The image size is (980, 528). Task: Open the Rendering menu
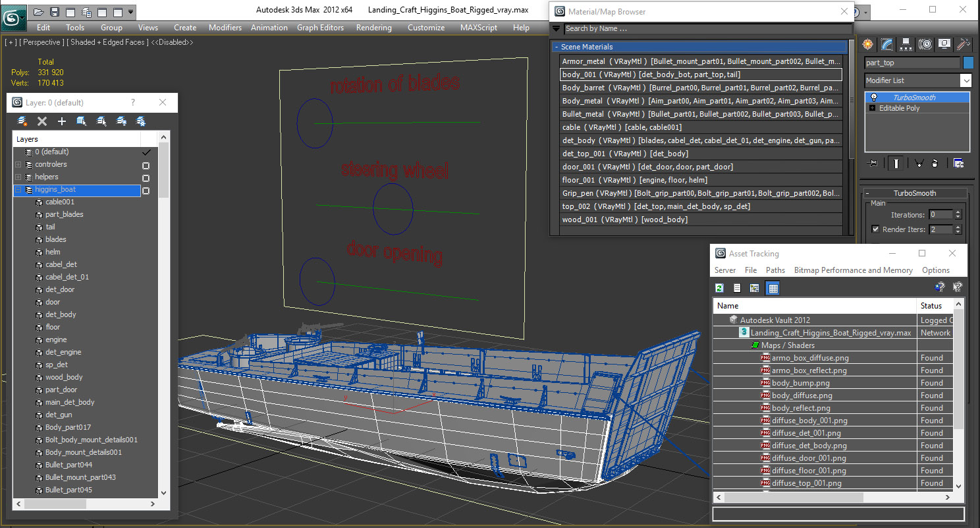(x=373, y=28)
